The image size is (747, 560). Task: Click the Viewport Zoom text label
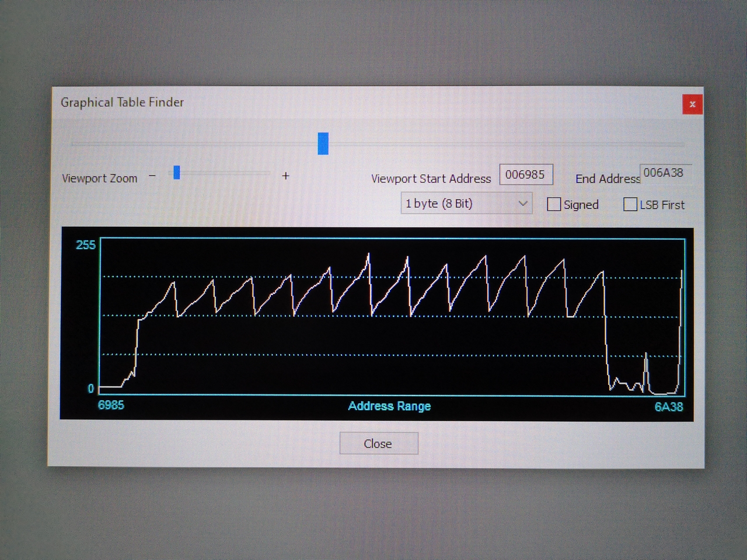pos(100,178)
